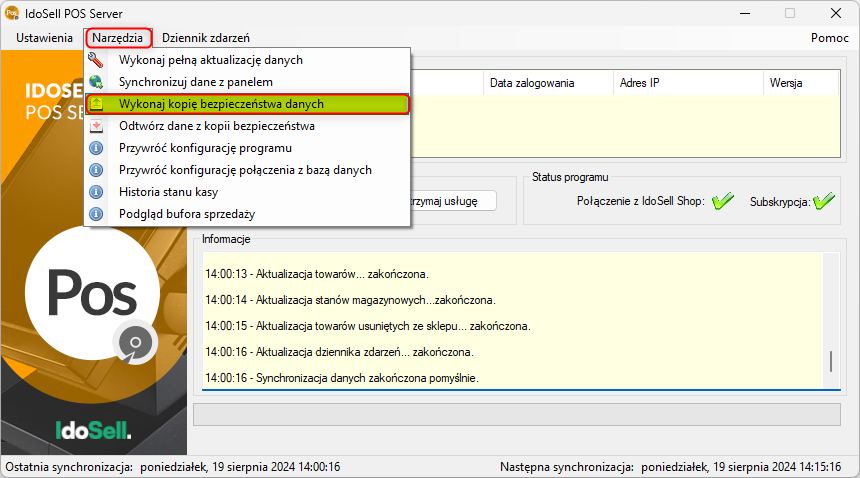This screenshot has height=478, width=860.
Task: Open the Dziennik zdarzeń menu
Action: [206, 38]
